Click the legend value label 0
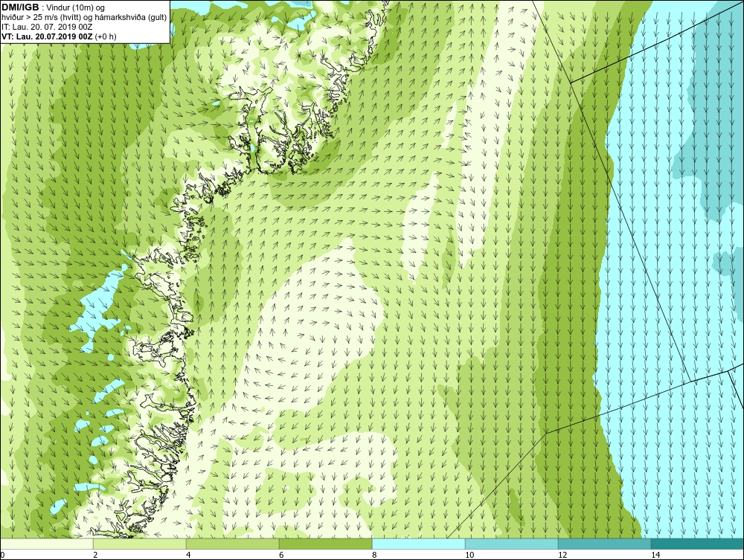The width and height of the screenshot is (744, 560). [x=2, y=555]
